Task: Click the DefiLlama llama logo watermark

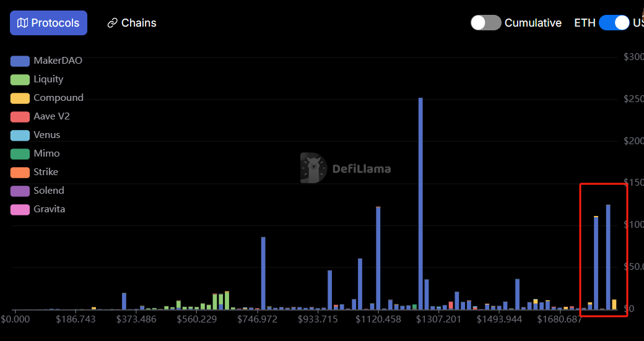Action: [313, 168]
